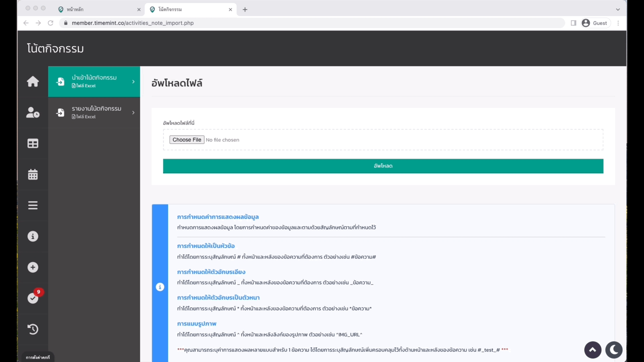The width and height of the screenshot is (644, 362).
Task: Expand นำเข้าโน้ตกิจกรรม menu chevron
Action: (133, 81)
